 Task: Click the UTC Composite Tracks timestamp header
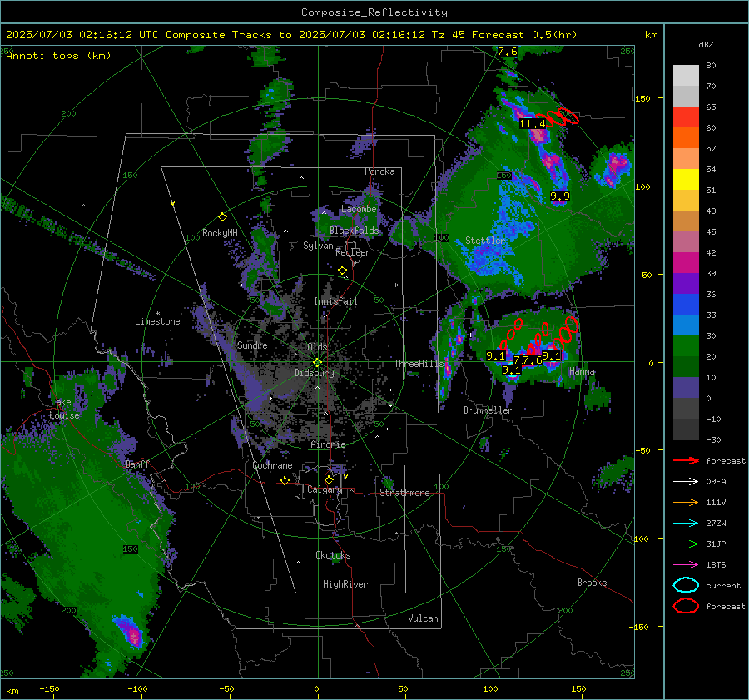291,35
